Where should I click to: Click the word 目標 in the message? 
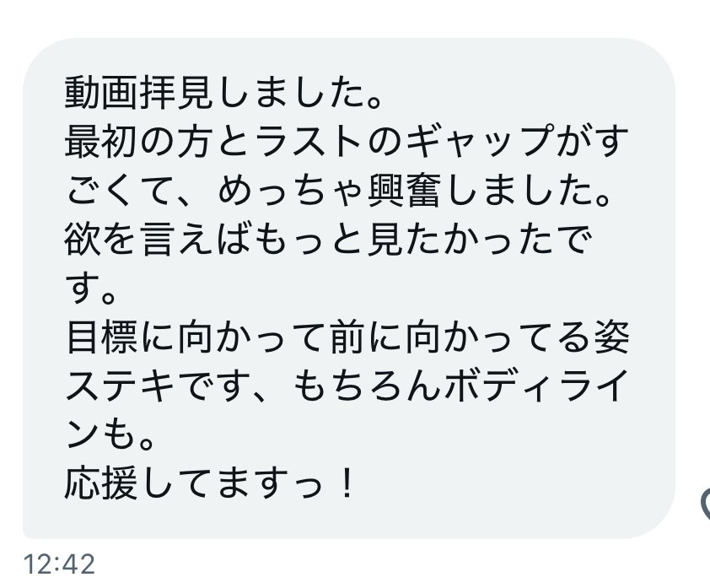[x=101, y=337]
